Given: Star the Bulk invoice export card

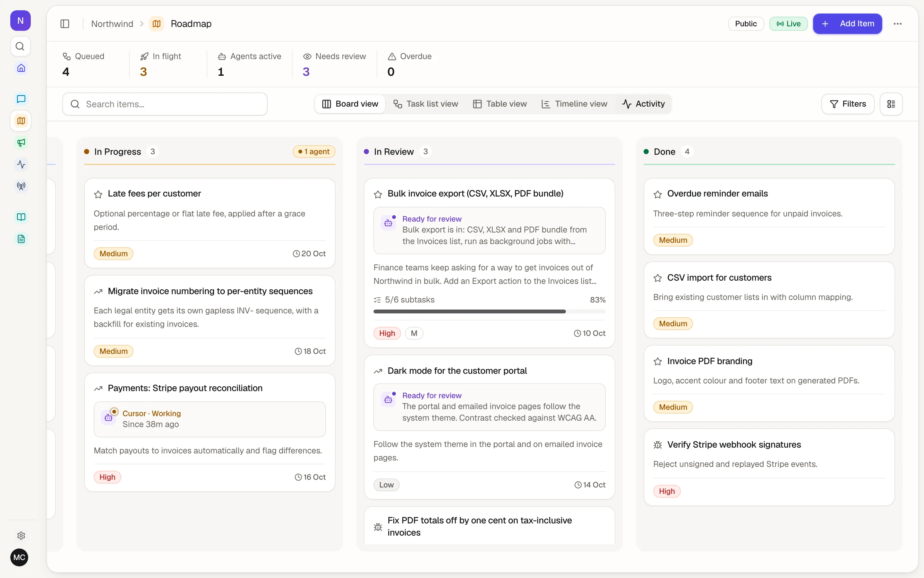Looking at the screenshot, I should click(x=378, y=194).
